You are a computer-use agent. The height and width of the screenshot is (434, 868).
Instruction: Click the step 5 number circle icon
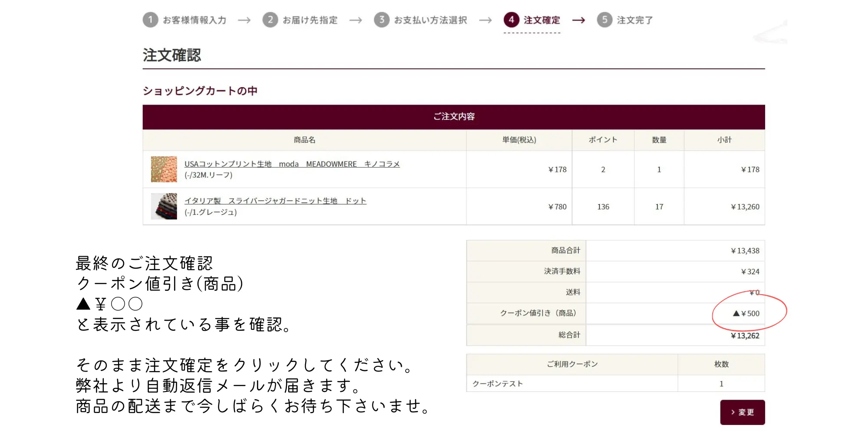pyautogui.click(x=605, y=20)
